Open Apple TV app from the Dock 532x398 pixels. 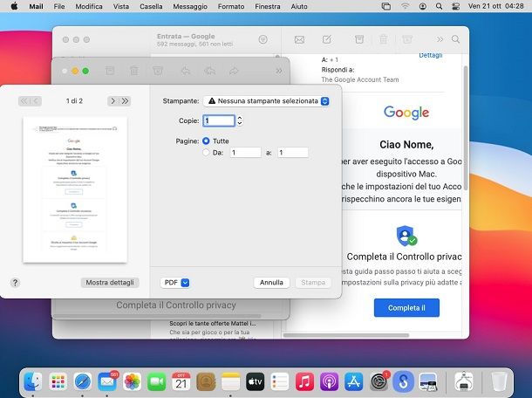point(256,381)
